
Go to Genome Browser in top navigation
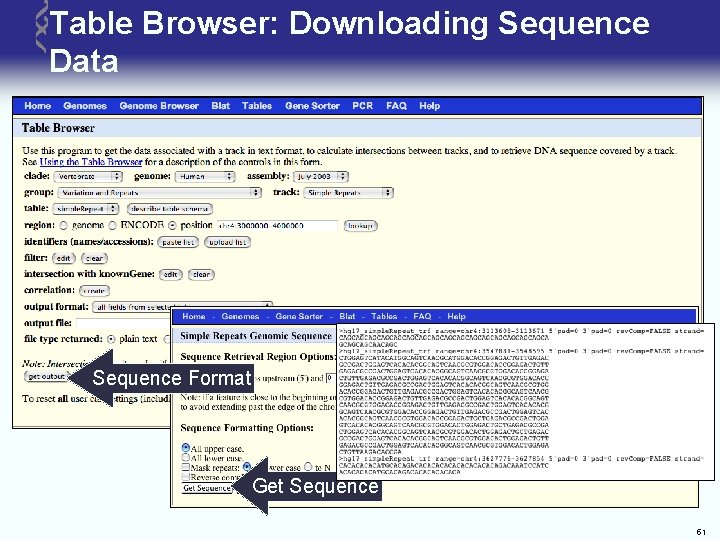coord(159,106)
